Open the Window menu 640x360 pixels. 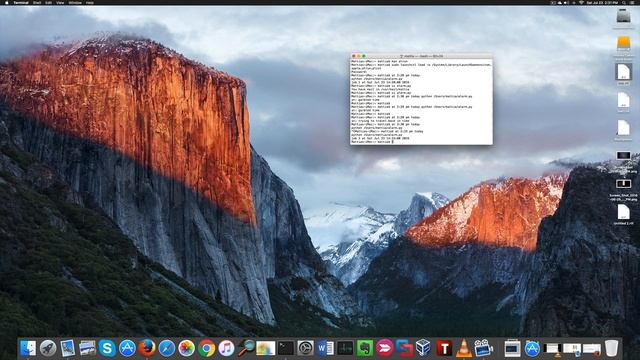[x=75, y=2]
